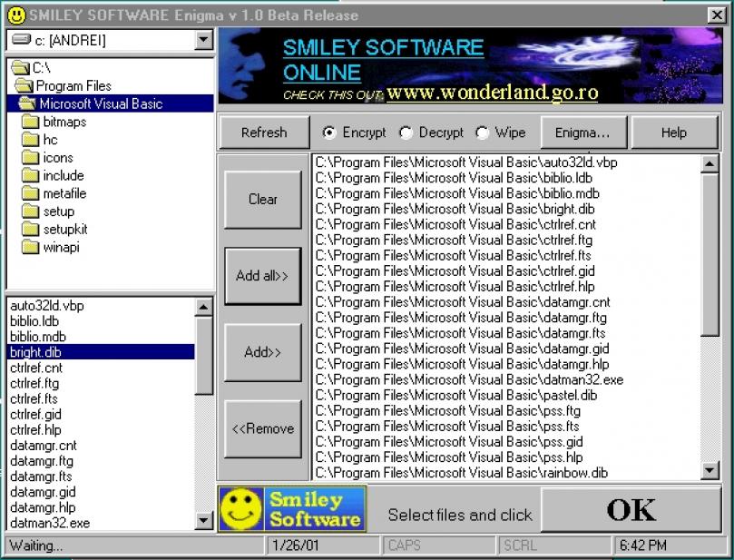This screenshot has height=560, width=734.
Task: Click the 1/26/01 date in the status bar
Action: pyautogui.click(x=324, y=545)
